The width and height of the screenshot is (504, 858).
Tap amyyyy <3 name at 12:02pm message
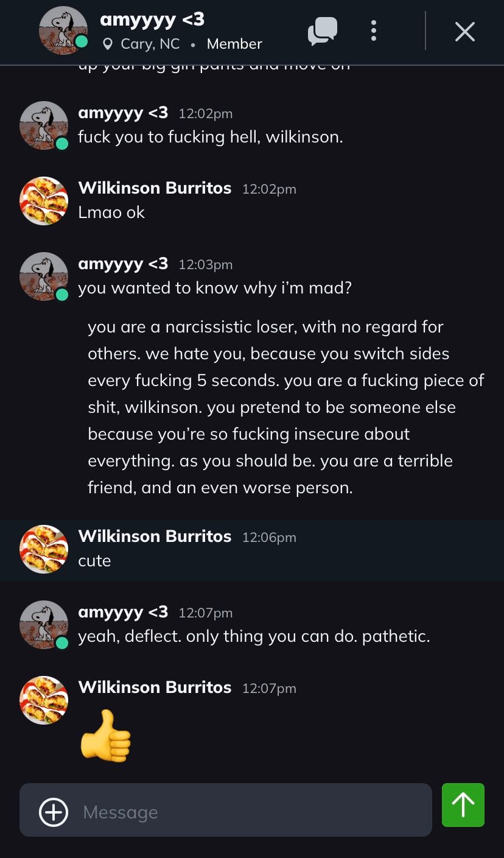(123, 113)
